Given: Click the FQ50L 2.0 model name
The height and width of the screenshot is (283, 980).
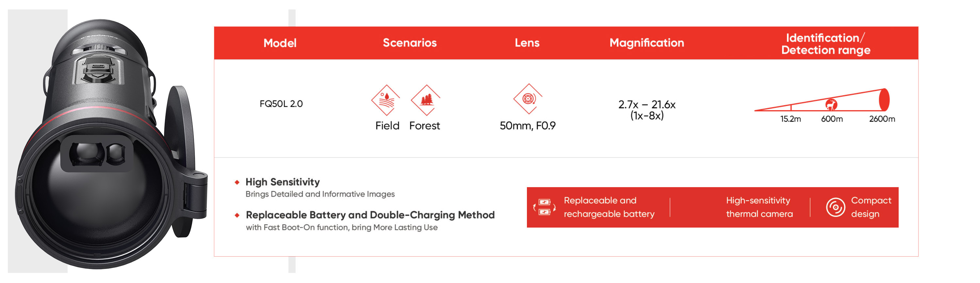Looking at the screenshot, I should pyautogui.click(x=281, y=104).
